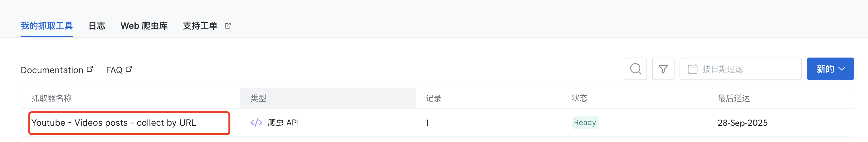Open the filter funnel icon

(x=663, y=69)
